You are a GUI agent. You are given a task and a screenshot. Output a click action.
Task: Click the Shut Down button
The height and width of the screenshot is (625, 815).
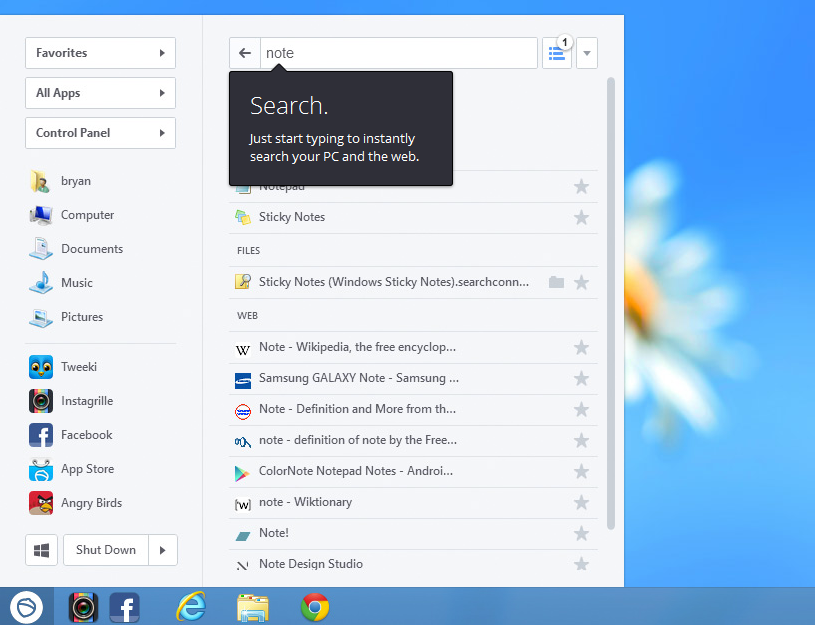click(105, 550)
